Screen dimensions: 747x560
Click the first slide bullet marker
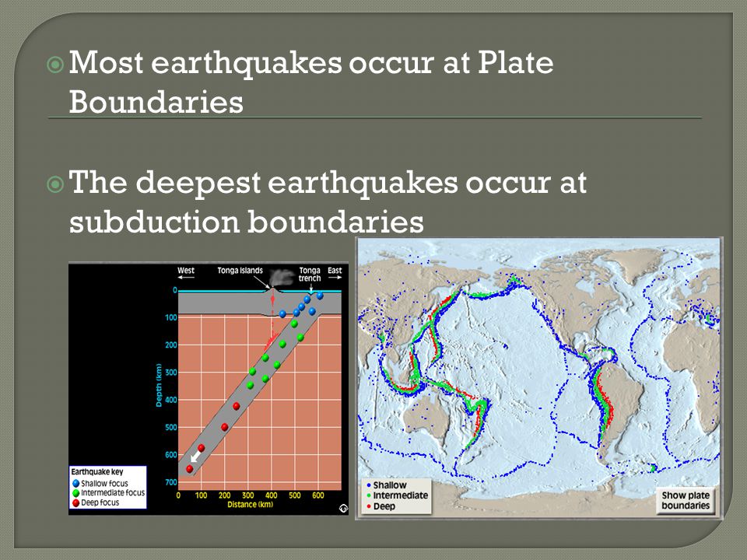[56, 65]
